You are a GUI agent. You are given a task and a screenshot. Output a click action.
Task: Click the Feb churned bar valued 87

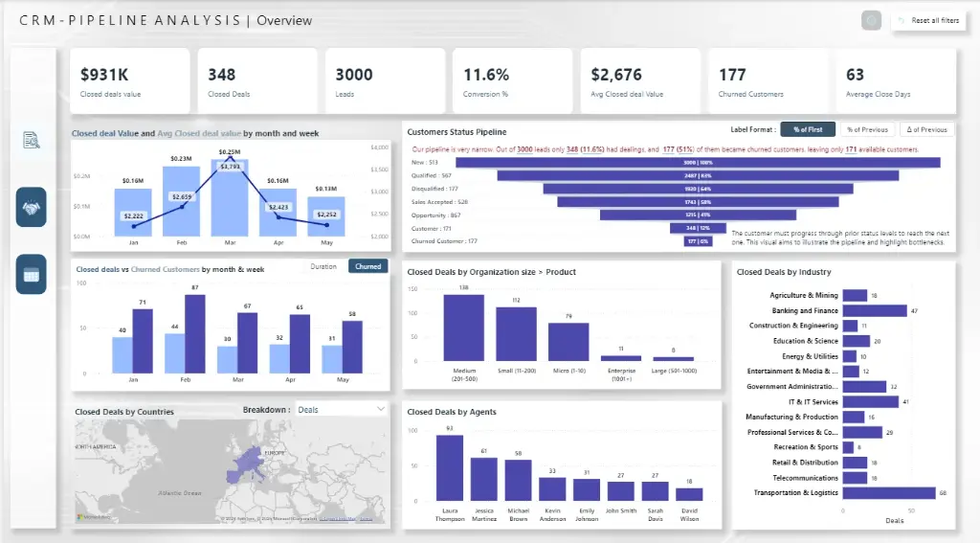(x=195, y=334)
